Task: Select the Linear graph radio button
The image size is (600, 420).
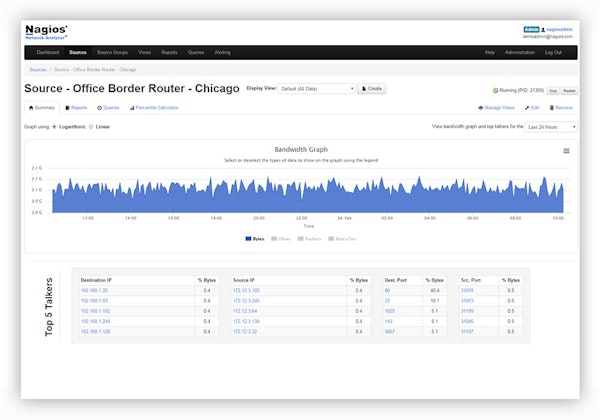Action: (91, 127)
